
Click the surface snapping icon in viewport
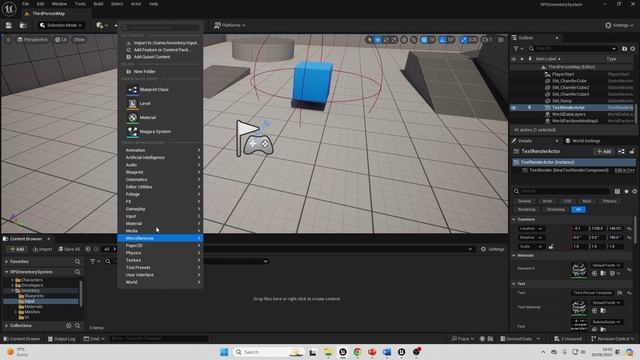click(413, 40)
